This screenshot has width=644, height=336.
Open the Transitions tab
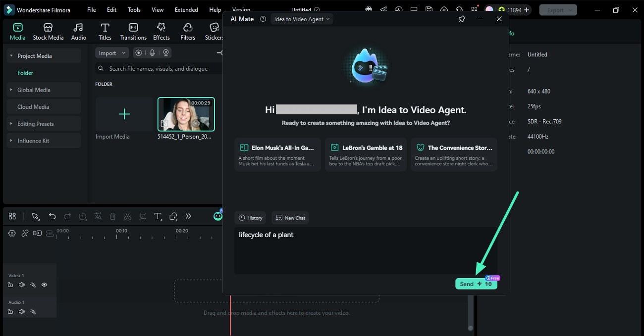[133, 32]
